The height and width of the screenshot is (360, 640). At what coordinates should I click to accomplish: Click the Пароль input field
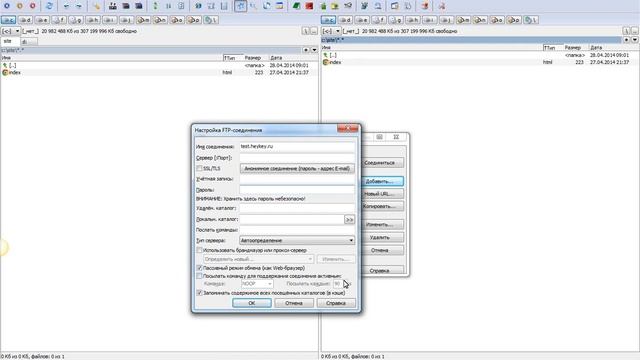point(297,190)
